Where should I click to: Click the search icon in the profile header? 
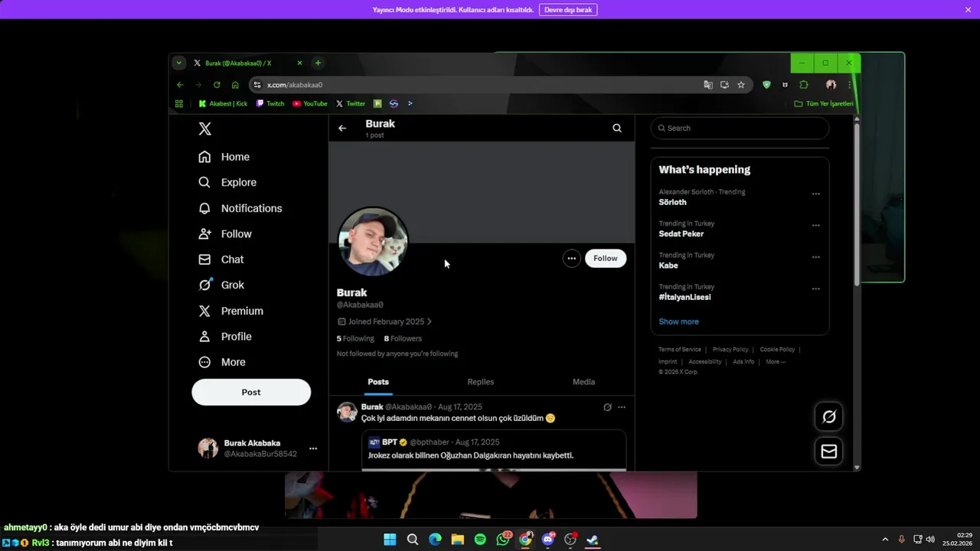click(617, 128)
